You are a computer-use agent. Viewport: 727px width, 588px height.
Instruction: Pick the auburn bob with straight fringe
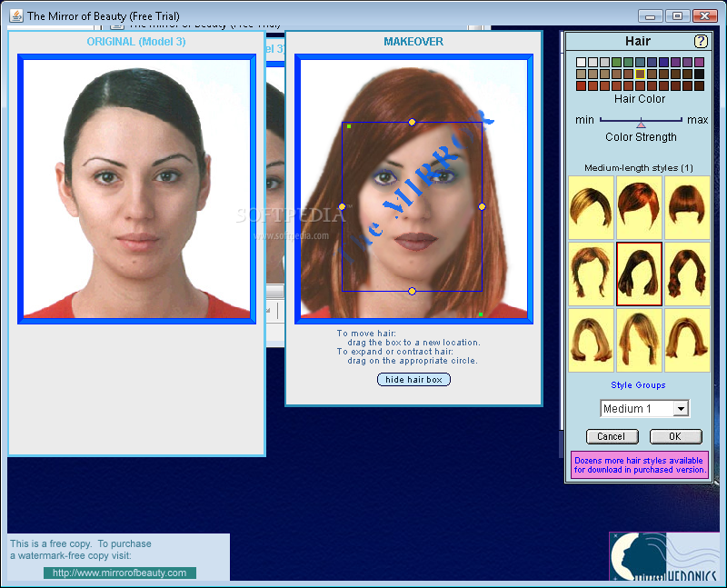[687, 207]
